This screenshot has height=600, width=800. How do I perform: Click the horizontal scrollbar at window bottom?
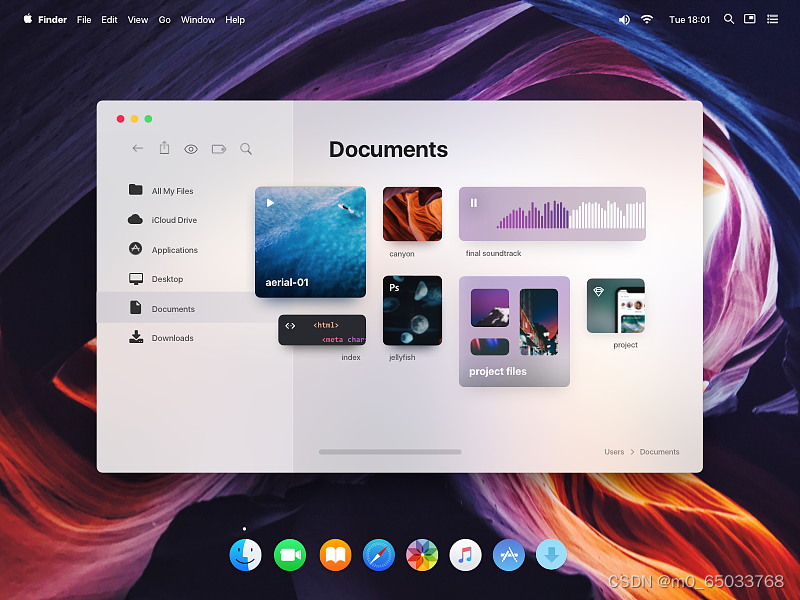(390, 452)
